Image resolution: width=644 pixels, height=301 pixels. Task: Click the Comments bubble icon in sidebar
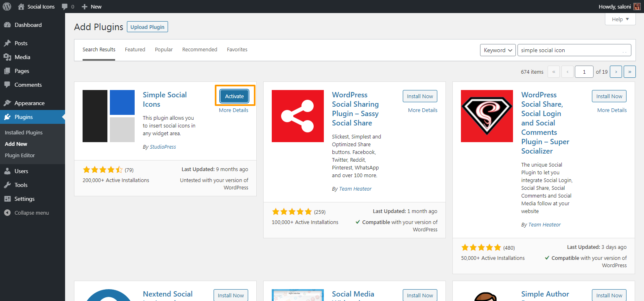click(7, 85)
